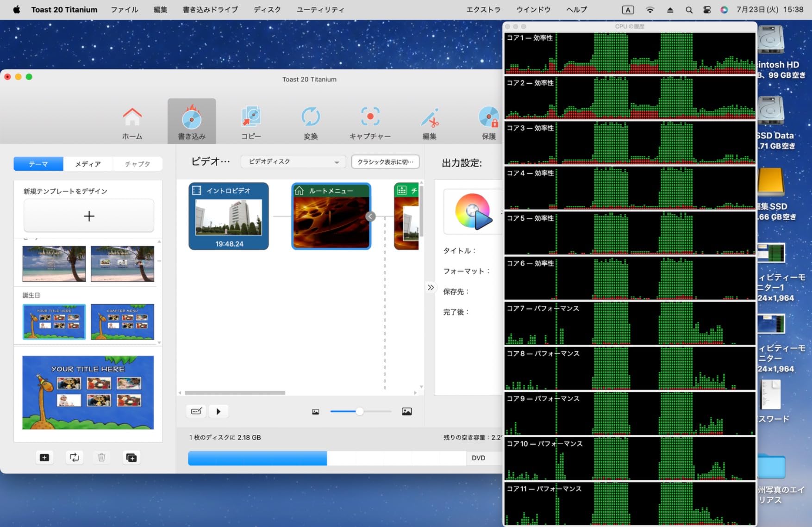Select the イントロビデオ thumbnail
This screenshot has height=527, width=812.
[228, 216]
